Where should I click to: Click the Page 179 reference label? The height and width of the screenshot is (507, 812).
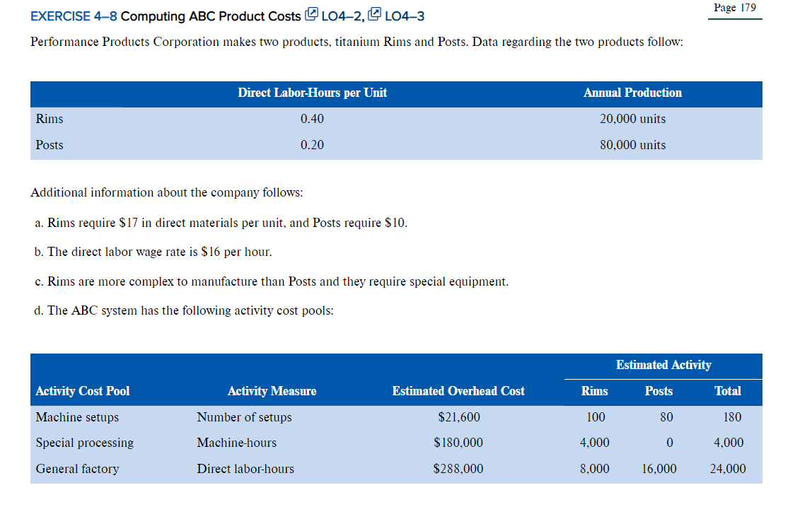coord(734,8)
